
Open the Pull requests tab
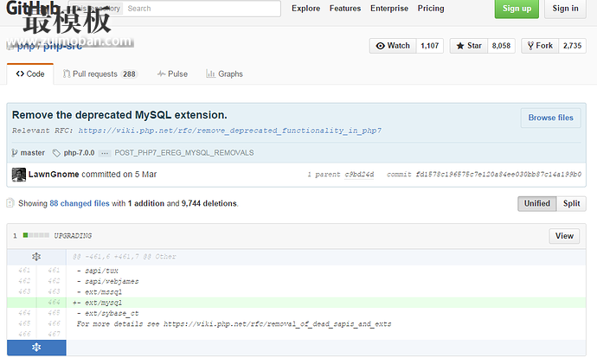click(x=99, y=73)
